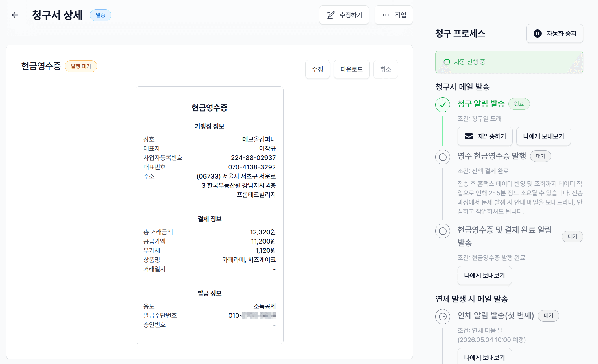Open the three-dots 작업 menu
This screenshot has width=598, height=364.
(x=394, y=15)
